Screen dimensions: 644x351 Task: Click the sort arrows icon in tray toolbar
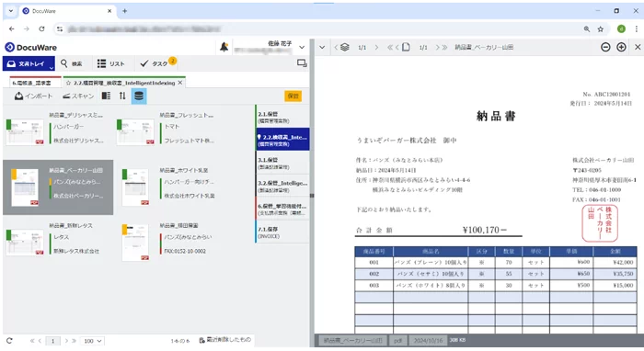tap(122, 96)
